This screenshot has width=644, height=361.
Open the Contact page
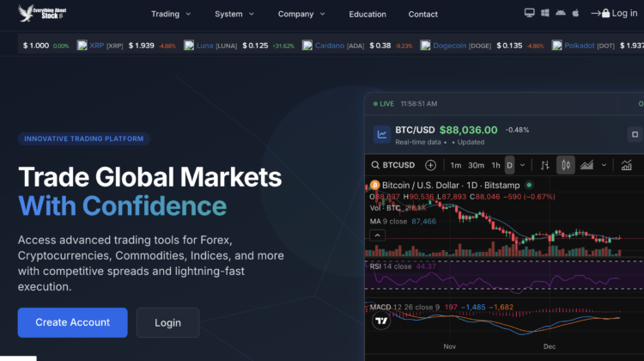pos(422,15)
